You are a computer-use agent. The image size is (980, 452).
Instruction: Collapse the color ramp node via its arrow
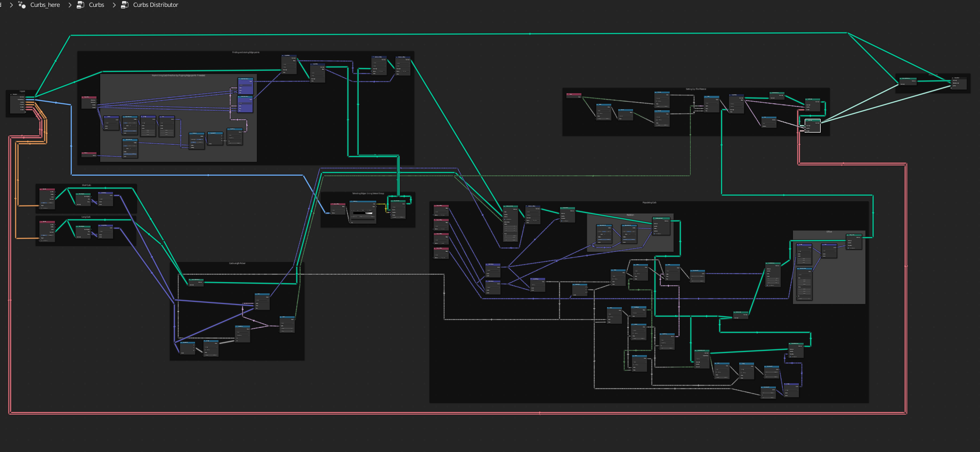tap(352, 202)
